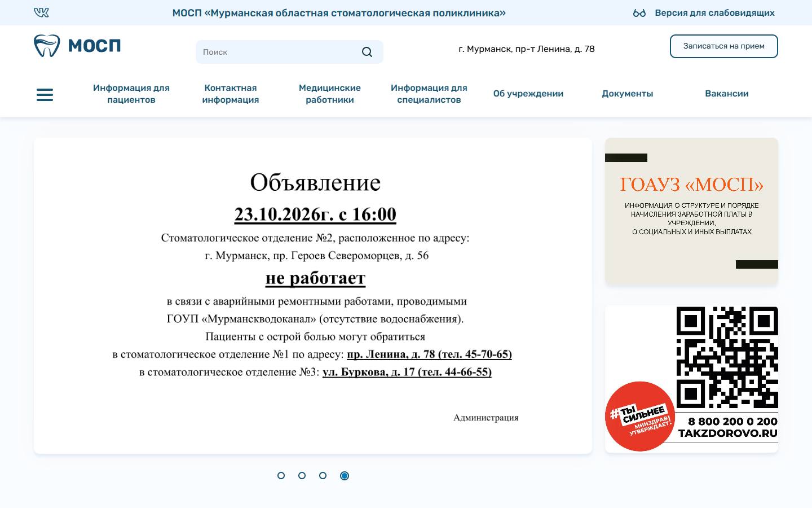Open Вакансии menu item
Image resolution: width=812 pixels, height=508 pixels.
pos(727,94)
